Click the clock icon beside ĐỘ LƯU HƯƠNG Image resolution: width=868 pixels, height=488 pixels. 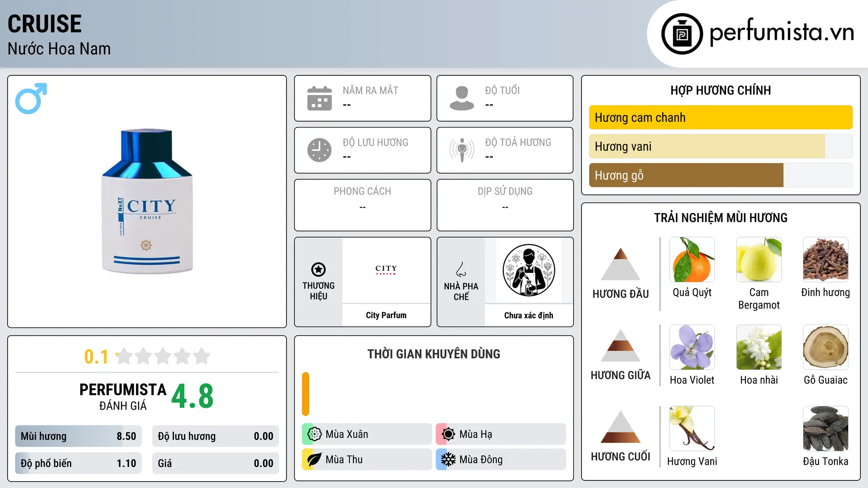[320, 150]
